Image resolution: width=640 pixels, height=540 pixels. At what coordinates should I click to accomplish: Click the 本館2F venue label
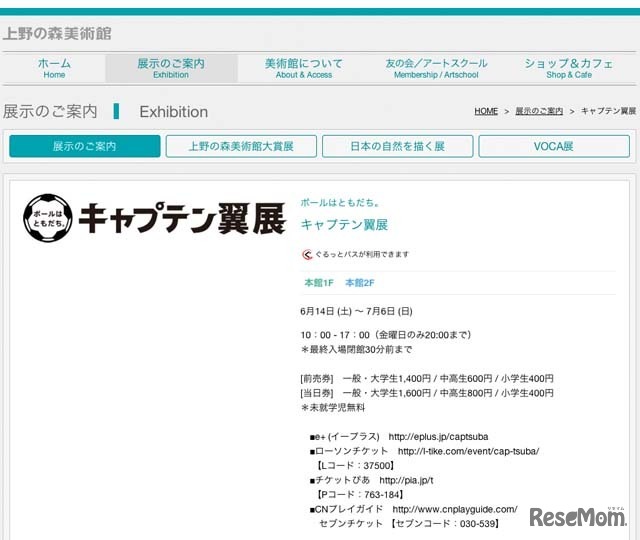click(x=360, y=282)
